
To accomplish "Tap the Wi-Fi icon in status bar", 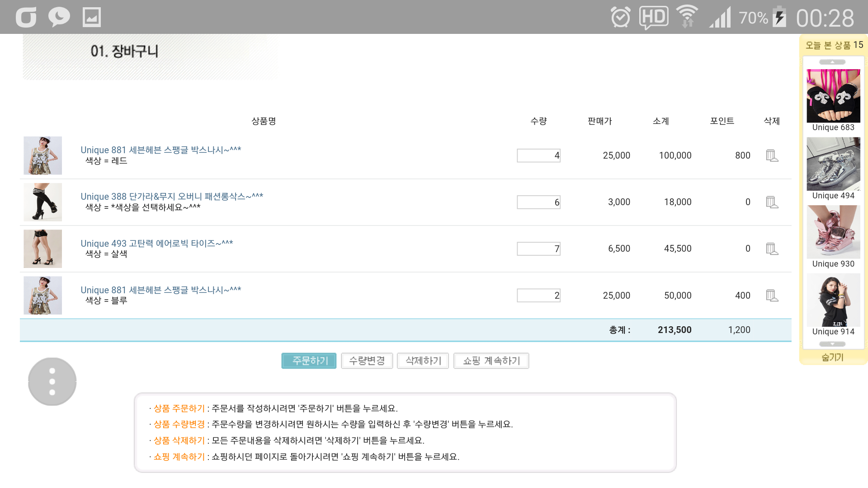I will tap(687, 17).
